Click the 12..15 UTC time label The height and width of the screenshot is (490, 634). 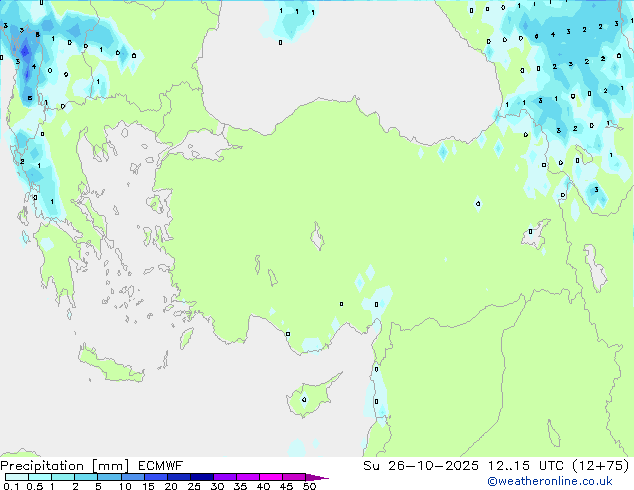pyautogui.click(x=516, y=465)
